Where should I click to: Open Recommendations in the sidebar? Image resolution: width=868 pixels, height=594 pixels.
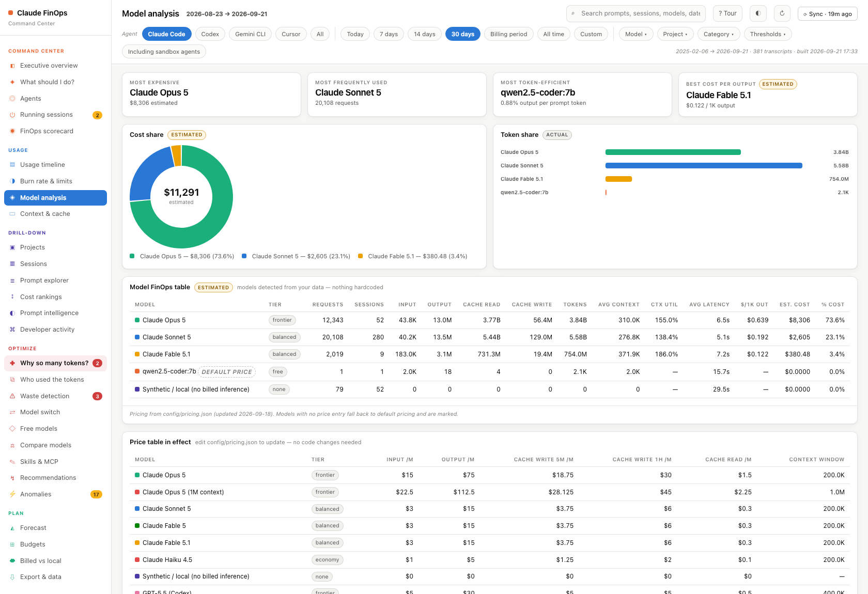(55, 478)
